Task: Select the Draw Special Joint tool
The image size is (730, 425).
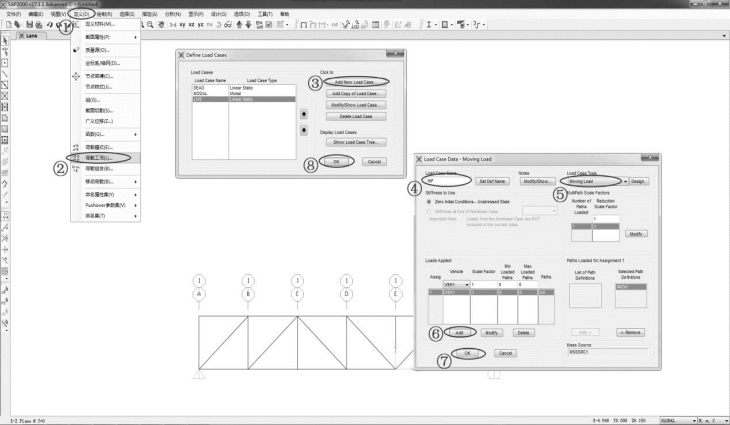Action: pos(5,63)
